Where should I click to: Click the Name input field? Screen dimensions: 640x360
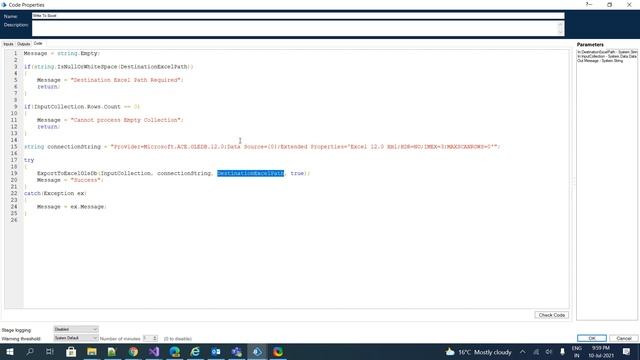(298, 16)
